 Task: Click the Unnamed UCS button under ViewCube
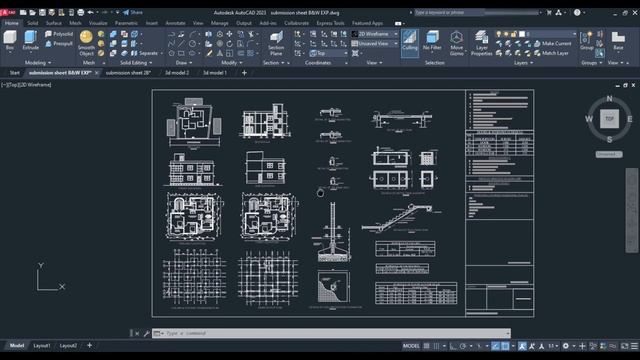pos(609,154)
